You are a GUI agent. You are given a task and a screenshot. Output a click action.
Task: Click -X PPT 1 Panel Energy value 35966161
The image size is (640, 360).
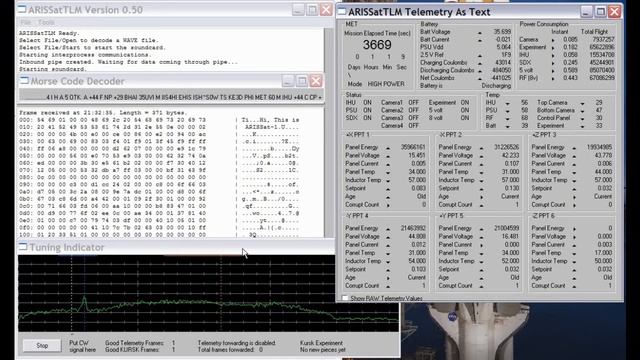coord(413,147)
